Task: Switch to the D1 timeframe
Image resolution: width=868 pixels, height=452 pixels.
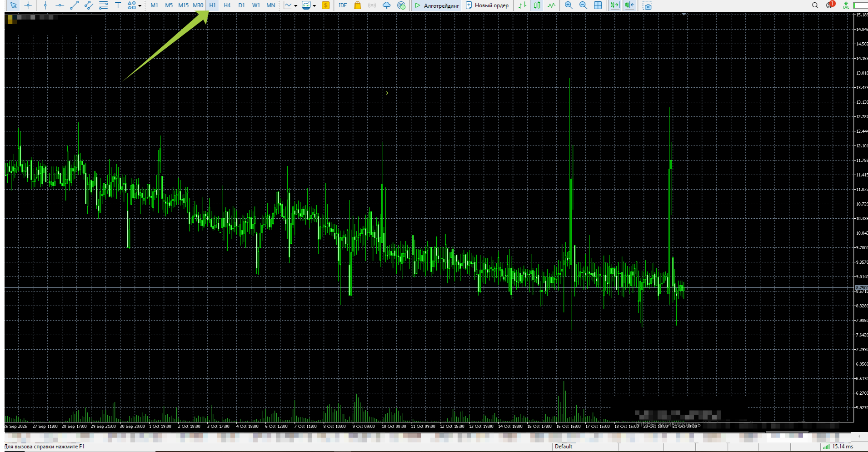Action: tap(242, 5)
